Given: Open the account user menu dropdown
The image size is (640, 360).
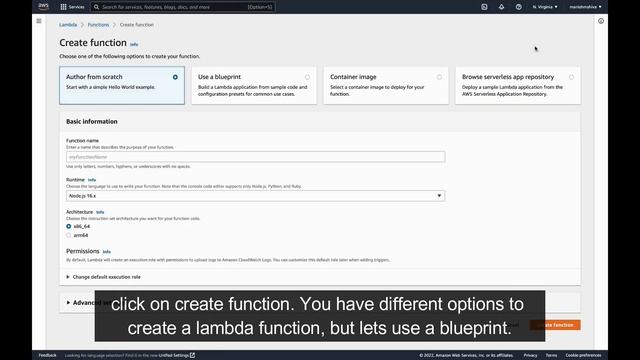Looking at the screenshot, I should (x=585, y=7).
